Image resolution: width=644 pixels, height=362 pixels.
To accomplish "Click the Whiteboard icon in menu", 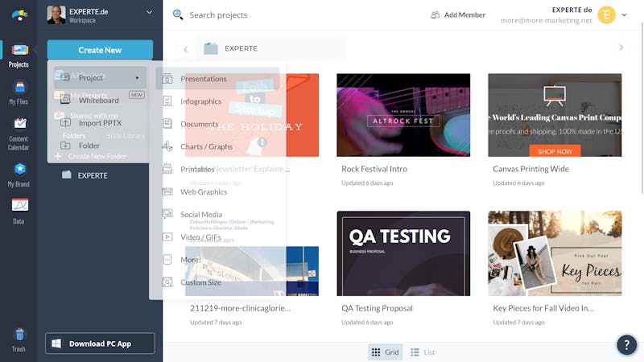I will coord(65,100).
